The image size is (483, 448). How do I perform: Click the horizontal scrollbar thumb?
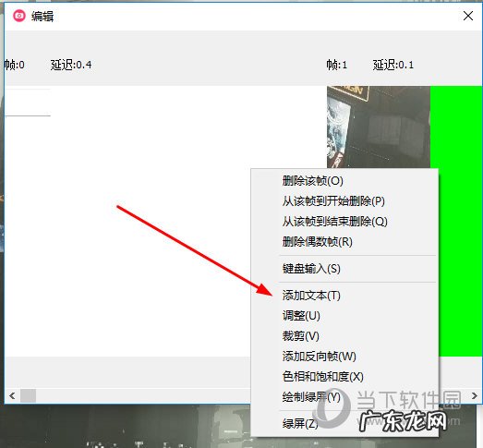click(x=28, y=395)
